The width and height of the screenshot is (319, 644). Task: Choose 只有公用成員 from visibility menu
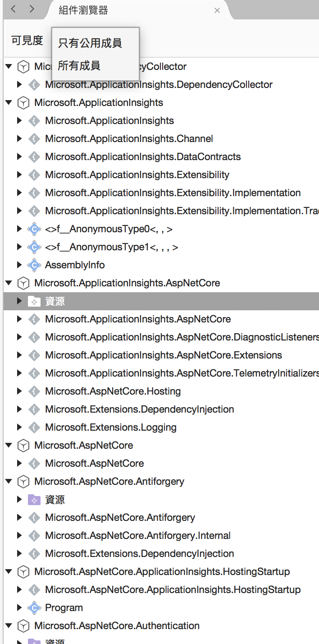[90, 43]
